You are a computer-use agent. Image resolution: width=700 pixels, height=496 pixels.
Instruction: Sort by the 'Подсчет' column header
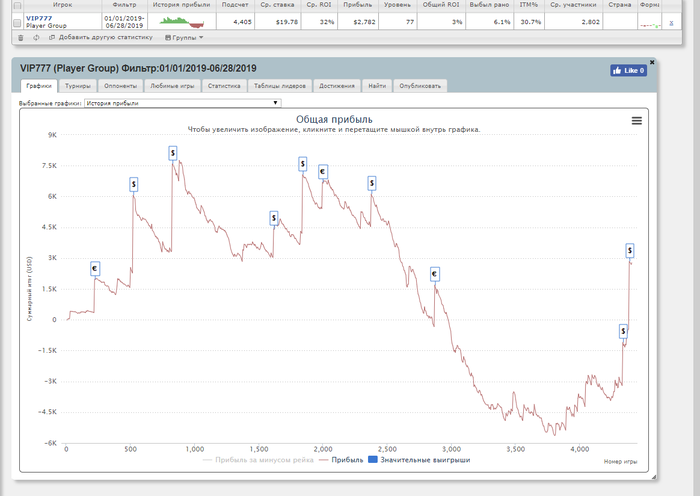click(235, 5)
